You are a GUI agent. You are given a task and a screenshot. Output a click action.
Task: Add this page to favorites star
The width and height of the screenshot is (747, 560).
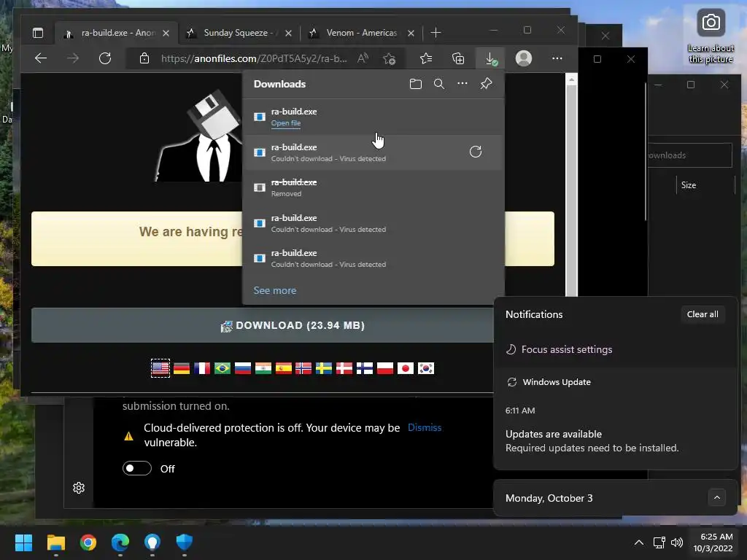[390, 58]
